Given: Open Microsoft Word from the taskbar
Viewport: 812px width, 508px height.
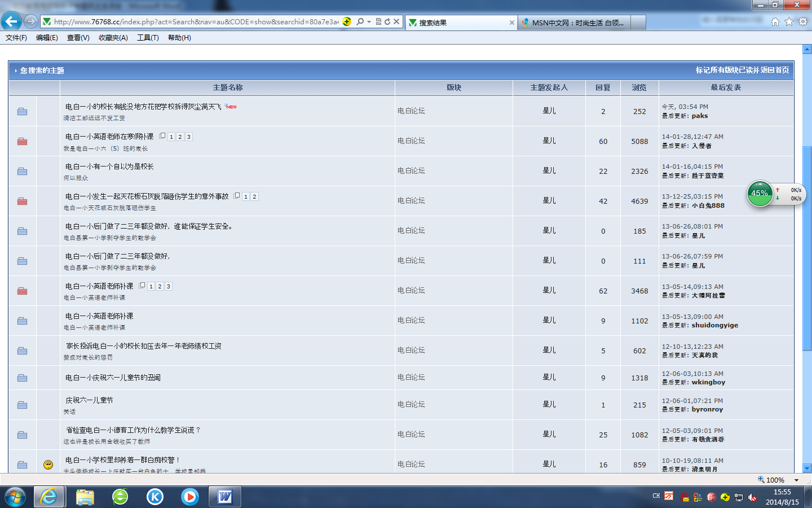Looking at the screenshot, I should (x=225, y=497).
